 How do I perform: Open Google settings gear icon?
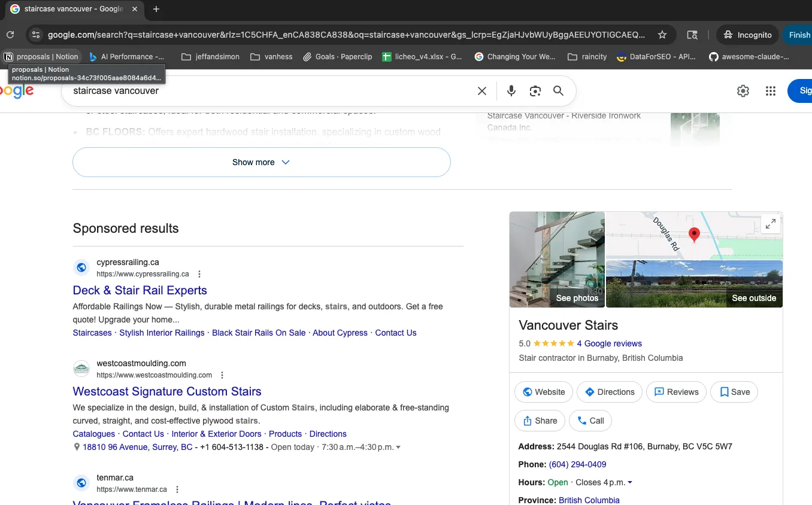coord(743,91)
